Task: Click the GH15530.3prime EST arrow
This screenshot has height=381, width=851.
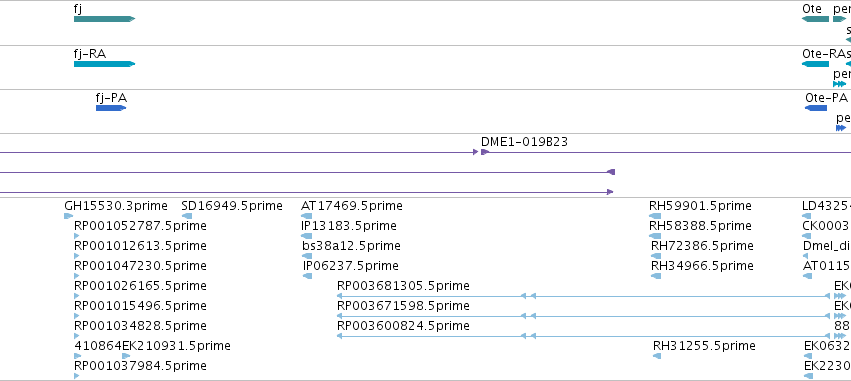Action: pyautogui.click(x=68, y=216)
